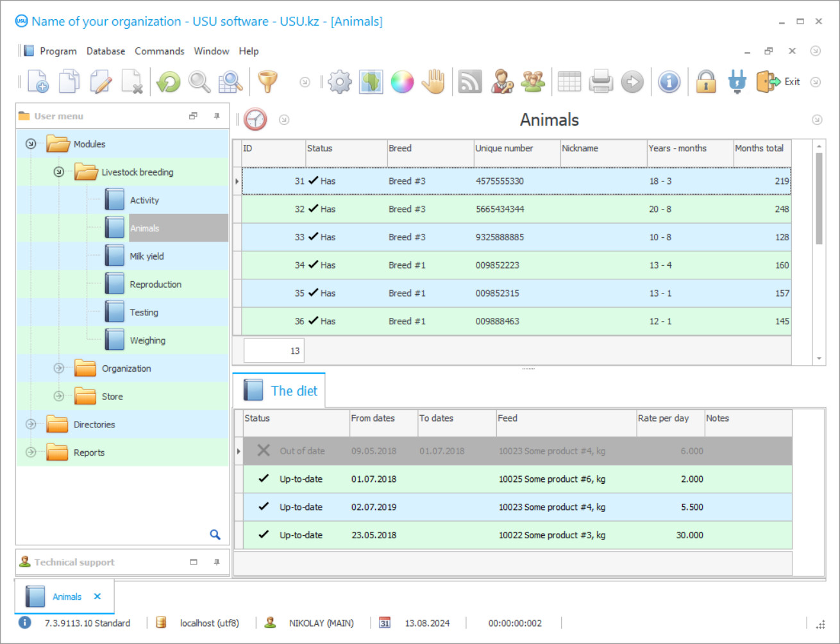Collapse the Livestock breeding folder

tap(58, 172)
